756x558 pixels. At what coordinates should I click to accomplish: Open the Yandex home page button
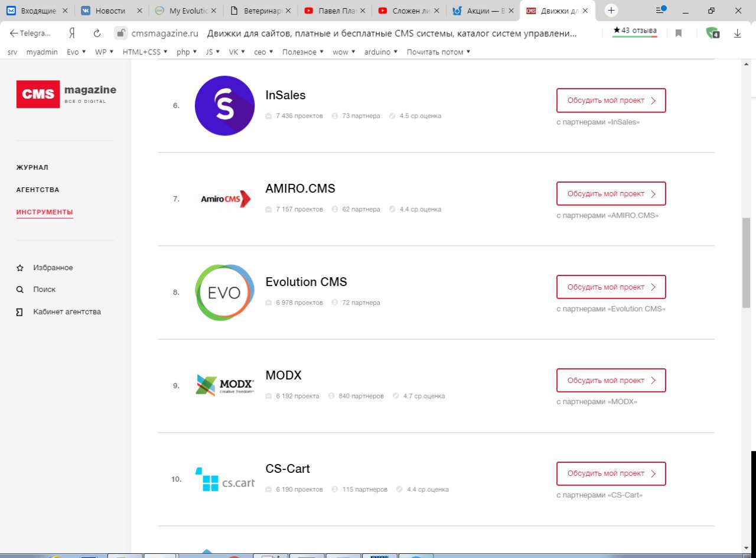pos(71,34)
